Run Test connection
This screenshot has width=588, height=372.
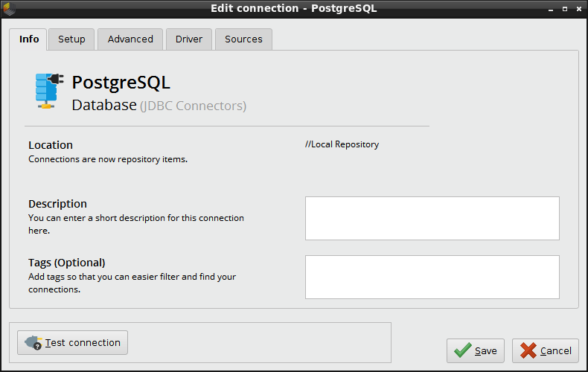(x=73, y=343)
